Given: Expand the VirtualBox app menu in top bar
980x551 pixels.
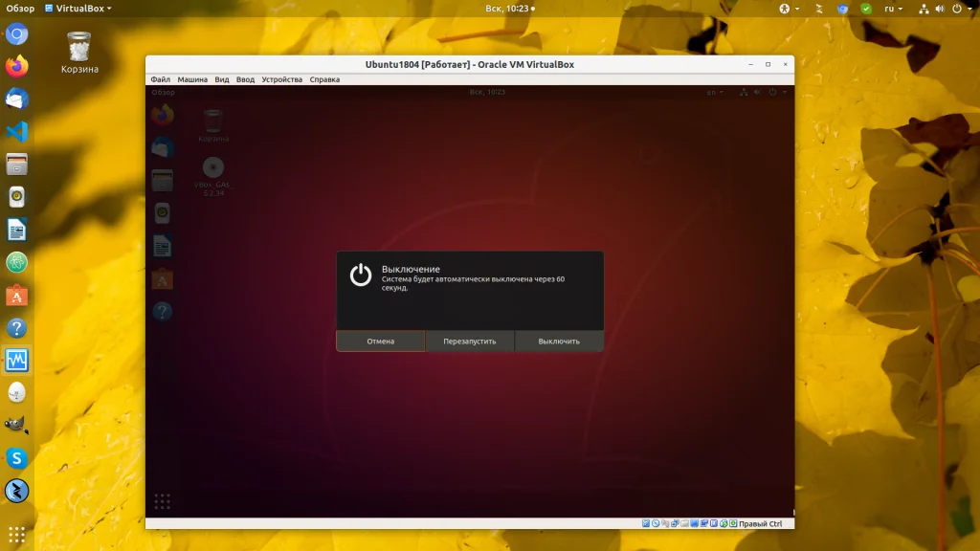Looking at the screenshot, I should [x=78, y=8].
